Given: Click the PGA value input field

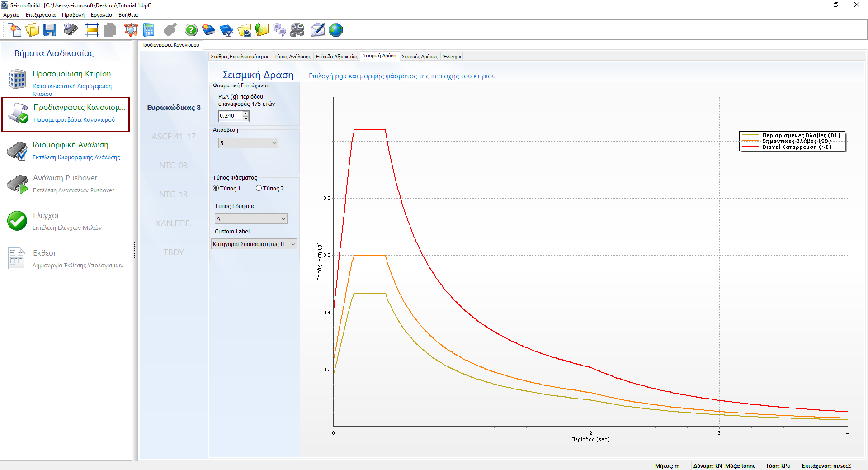Looking at the screenshot, I should pos(230,116).
